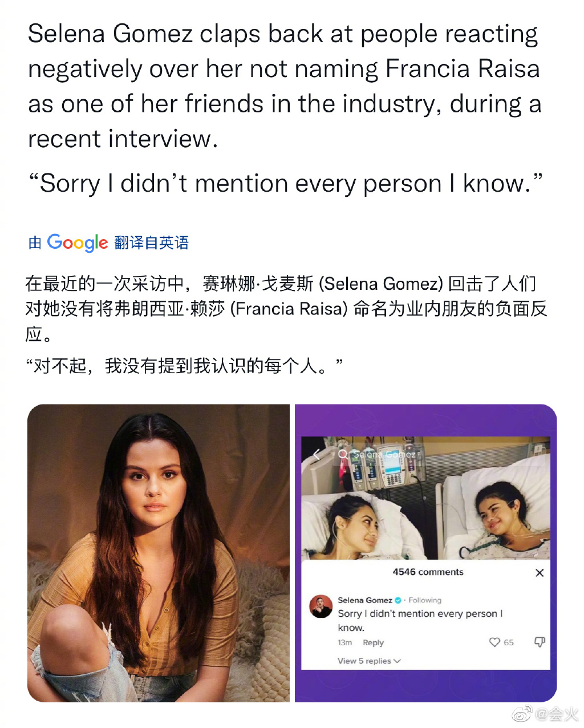Open the portrait photo on the left
Viewport: 584px width, 728px height.
click(x=159, y=553)
